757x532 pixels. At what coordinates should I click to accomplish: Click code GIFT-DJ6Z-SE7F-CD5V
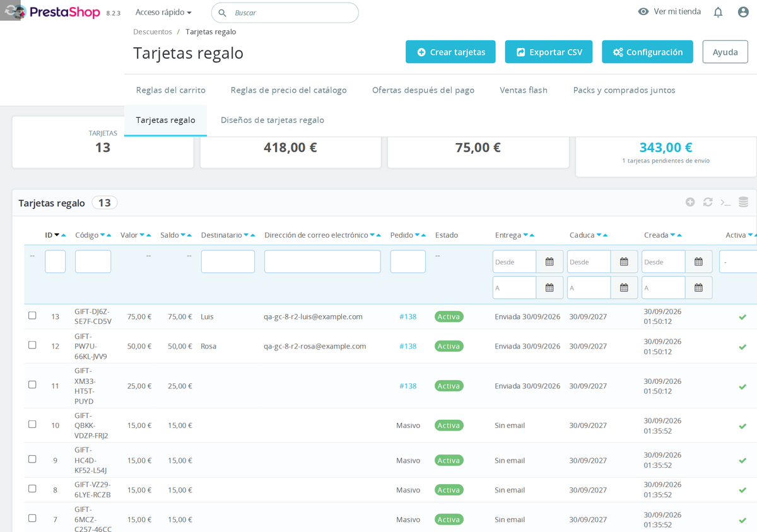click(93, 316)
